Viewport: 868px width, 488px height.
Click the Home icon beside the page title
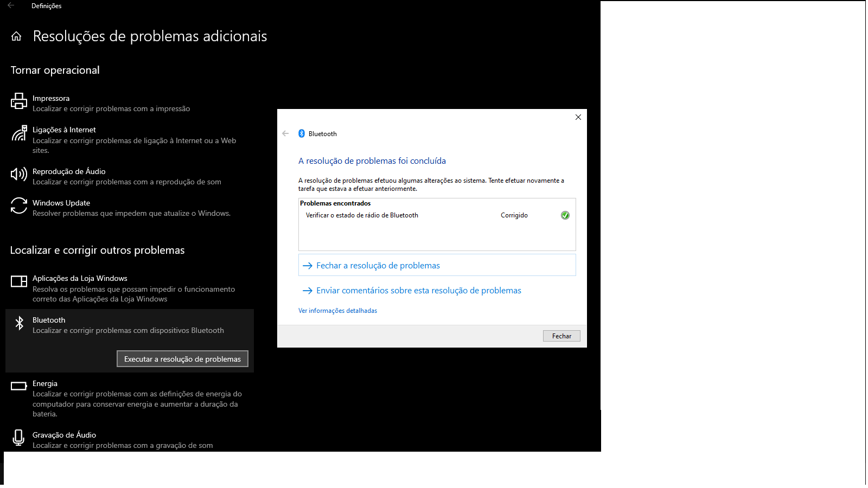click(x=16, y=36)
